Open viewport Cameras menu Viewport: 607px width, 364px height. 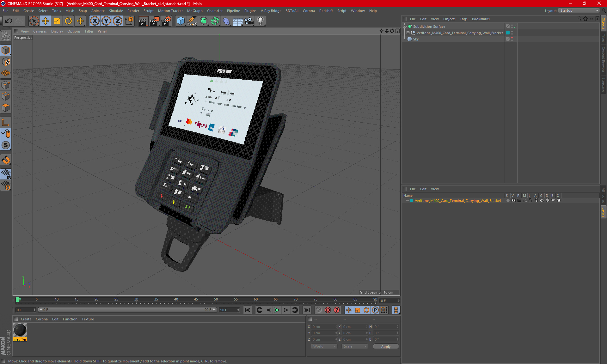coord(40,31)
